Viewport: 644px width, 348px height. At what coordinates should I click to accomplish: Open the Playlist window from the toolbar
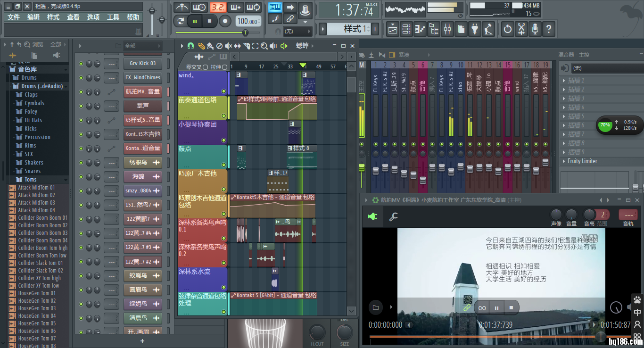pyautogui.click(x=392, y=29)
